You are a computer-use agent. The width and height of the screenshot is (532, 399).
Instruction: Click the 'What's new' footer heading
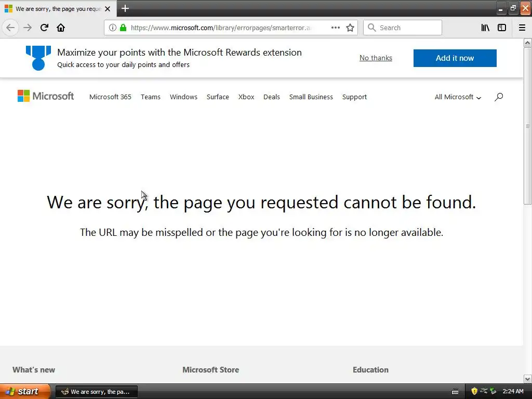click(34, 370)
